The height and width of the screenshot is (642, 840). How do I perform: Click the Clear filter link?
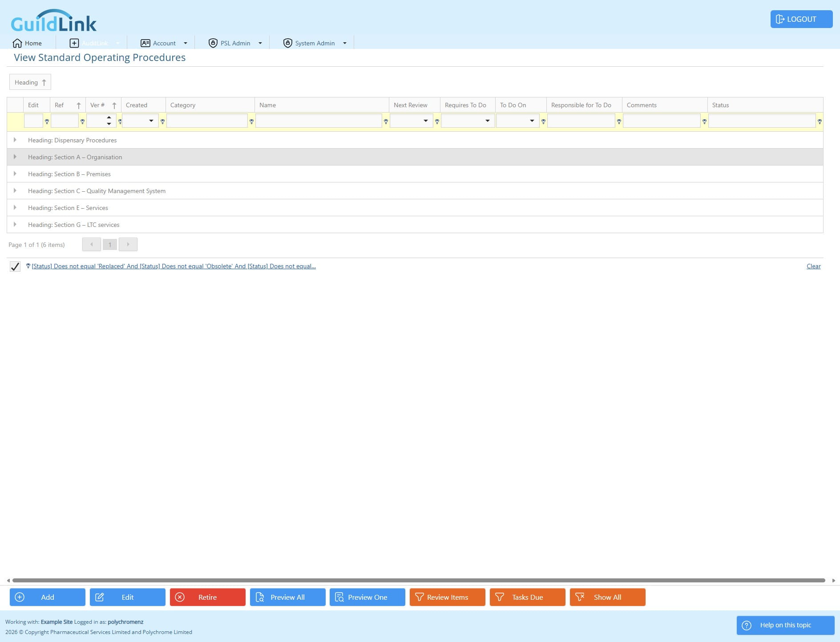click(813, 266)
